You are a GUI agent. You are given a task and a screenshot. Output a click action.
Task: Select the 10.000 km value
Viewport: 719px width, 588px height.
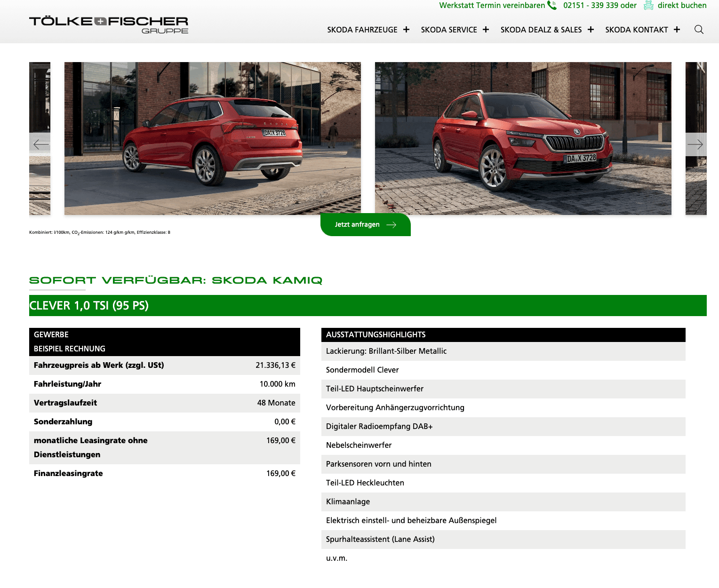(277, 384)
